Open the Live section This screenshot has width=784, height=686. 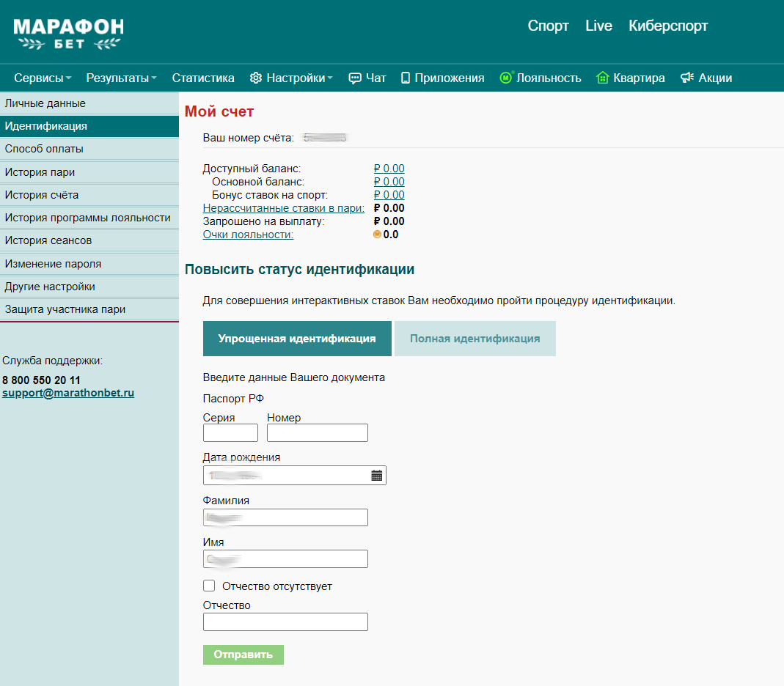click(598, 26)
